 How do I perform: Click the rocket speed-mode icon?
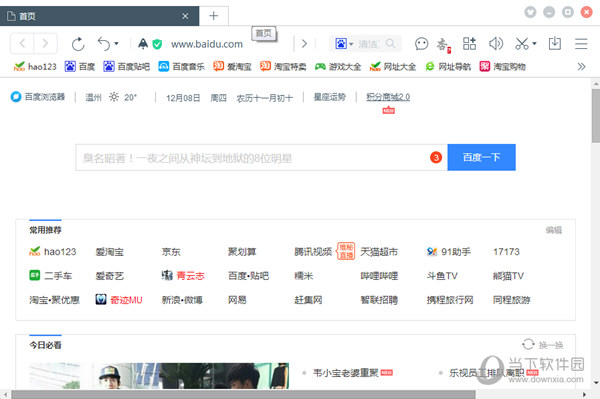(x=143, y=44)
